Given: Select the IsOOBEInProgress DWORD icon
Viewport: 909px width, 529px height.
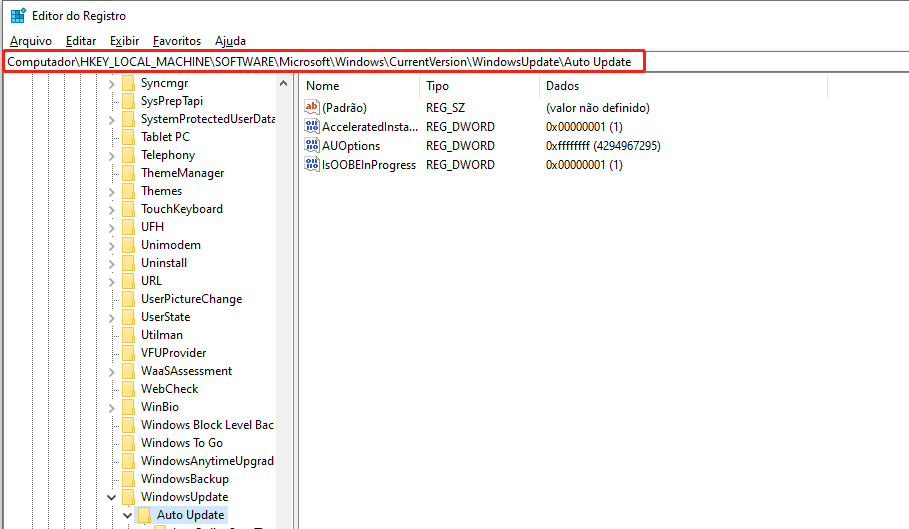Looking at the screenshot, I should (312, 165).
